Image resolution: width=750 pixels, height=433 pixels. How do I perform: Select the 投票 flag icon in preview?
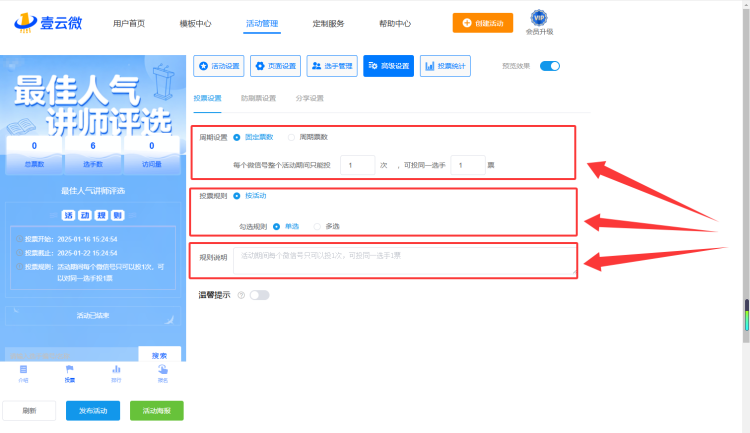click(x=70, y=369)
